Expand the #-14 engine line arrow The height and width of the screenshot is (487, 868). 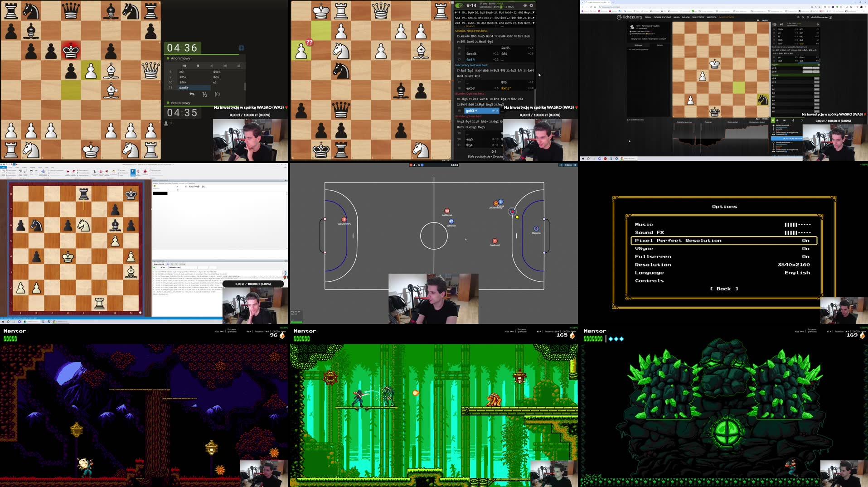533,12
